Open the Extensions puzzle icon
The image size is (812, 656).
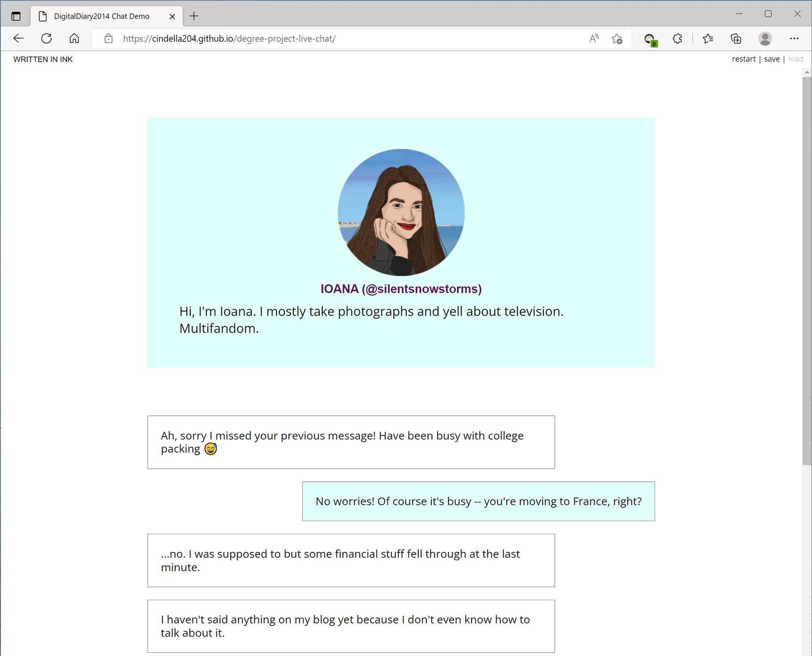point(677,38)
